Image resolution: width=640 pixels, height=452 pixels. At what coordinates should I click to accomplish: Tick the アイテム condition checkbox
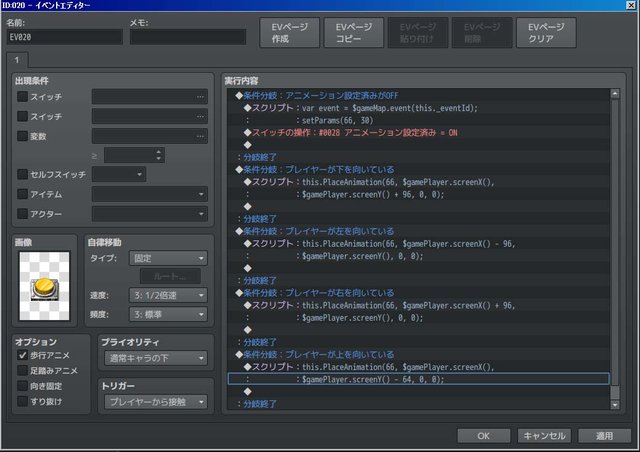[x=22, y=194]
